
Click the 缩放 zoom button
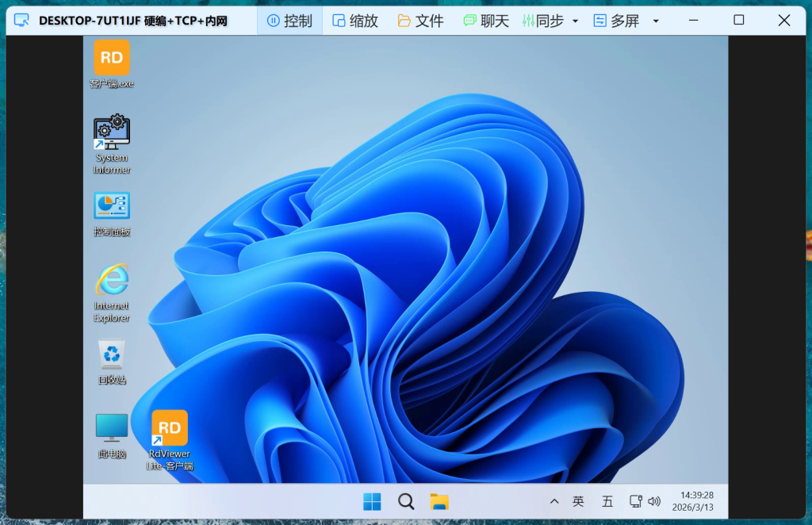354,21
